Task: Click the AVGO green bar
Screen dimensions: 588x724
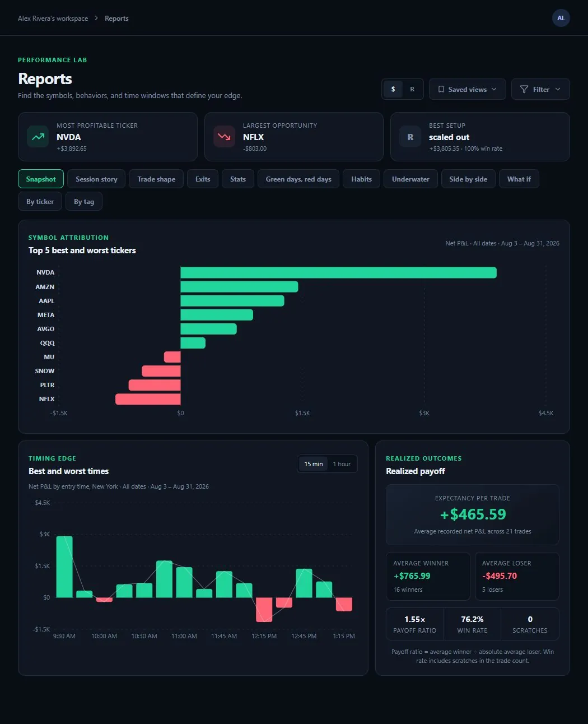Action: [x=208, y=329]
